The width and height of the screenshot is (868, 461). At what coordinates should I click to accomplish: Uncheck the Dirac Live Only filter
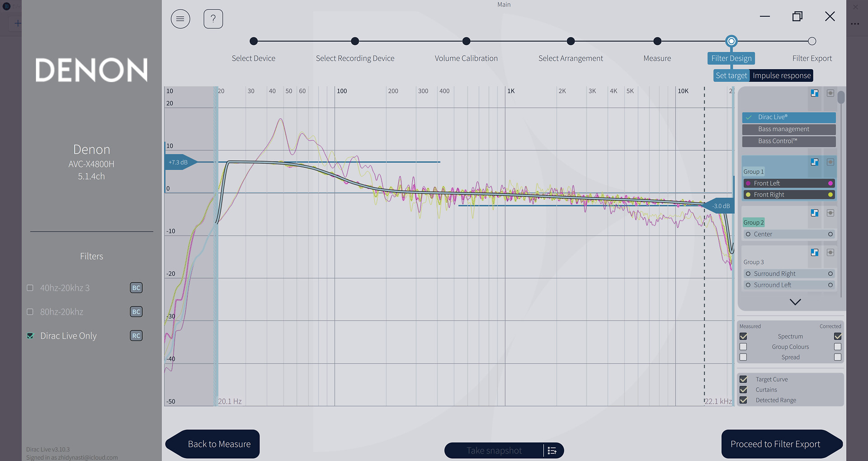(30, 336)
